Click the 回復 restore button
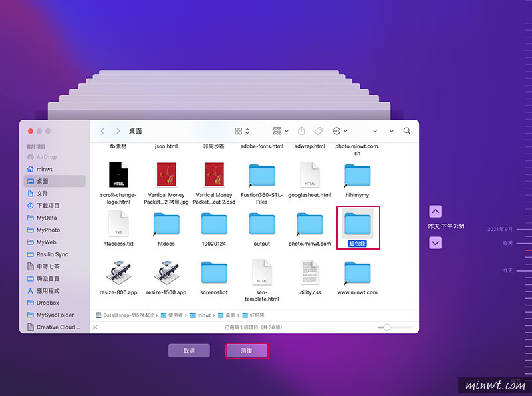This screenshot has height=396, width=532. 247,351
